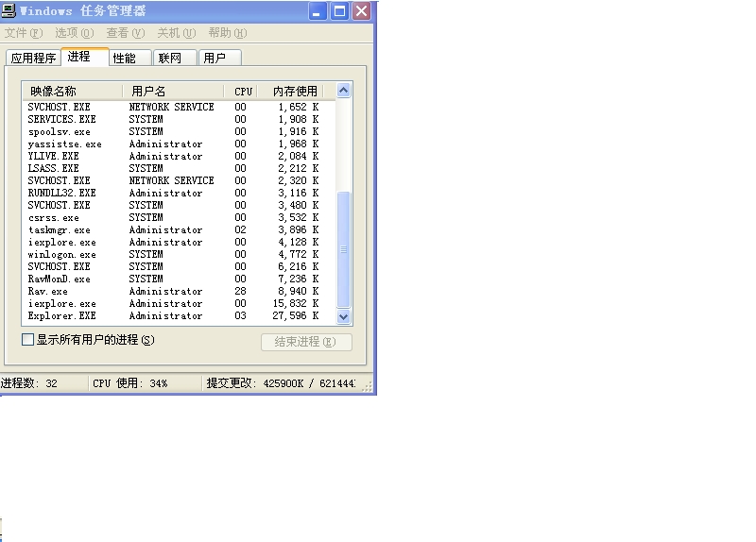Open the 联网 tab
The image size is (756, 542).
coord(176,58)
